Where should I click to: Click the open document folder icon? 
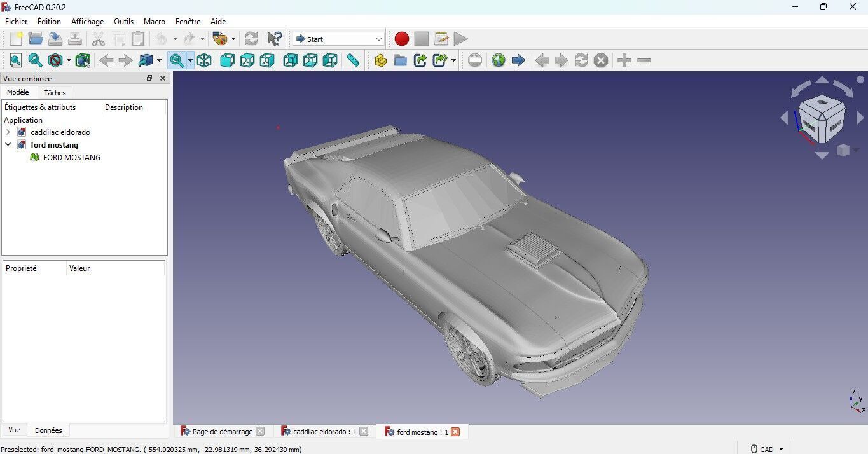pyautogui.click(x=36, y=39)
